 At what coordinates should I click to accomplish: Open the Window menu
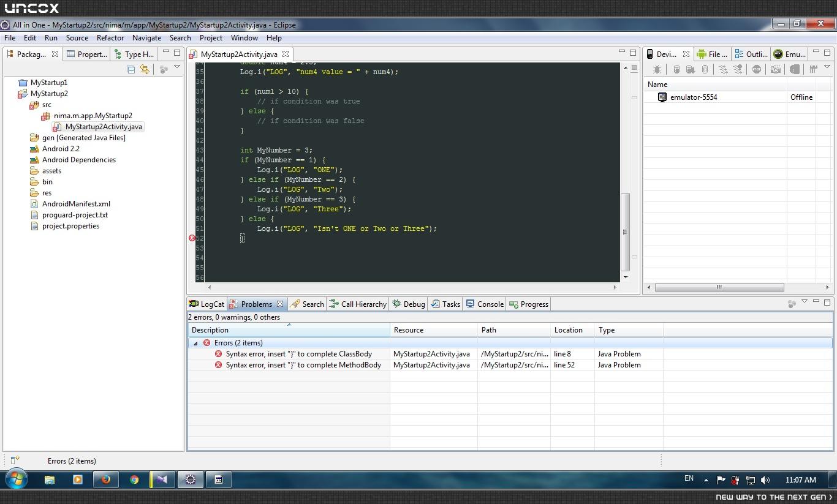(244, 38)
